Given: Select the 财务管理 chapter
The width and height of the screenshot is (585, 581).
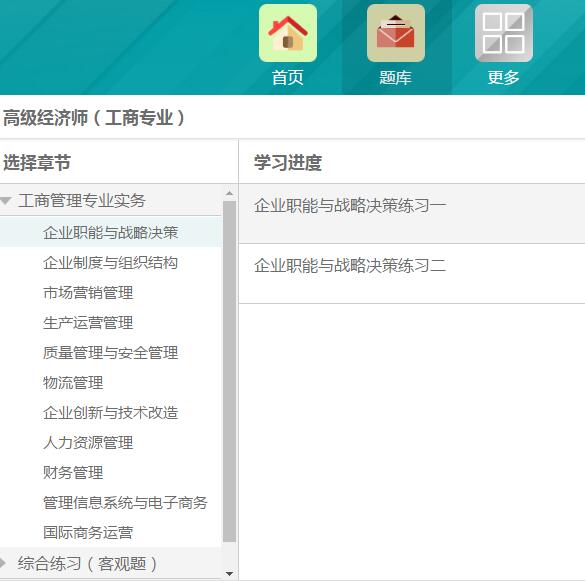Looking at the screenshot, I should point(111,472).
